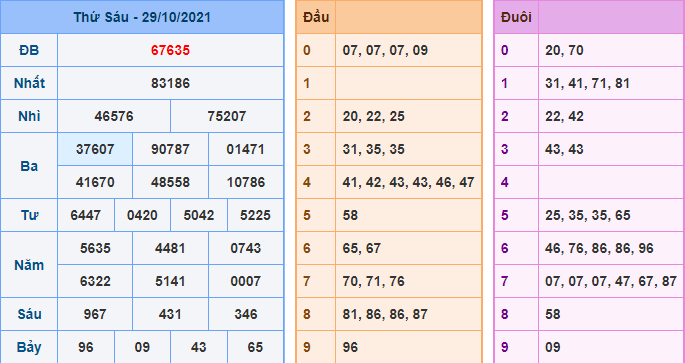Viewport: 685px width, 363px height.
Task: Select highlighted third prize cell 37607
Action: [95, 149]
